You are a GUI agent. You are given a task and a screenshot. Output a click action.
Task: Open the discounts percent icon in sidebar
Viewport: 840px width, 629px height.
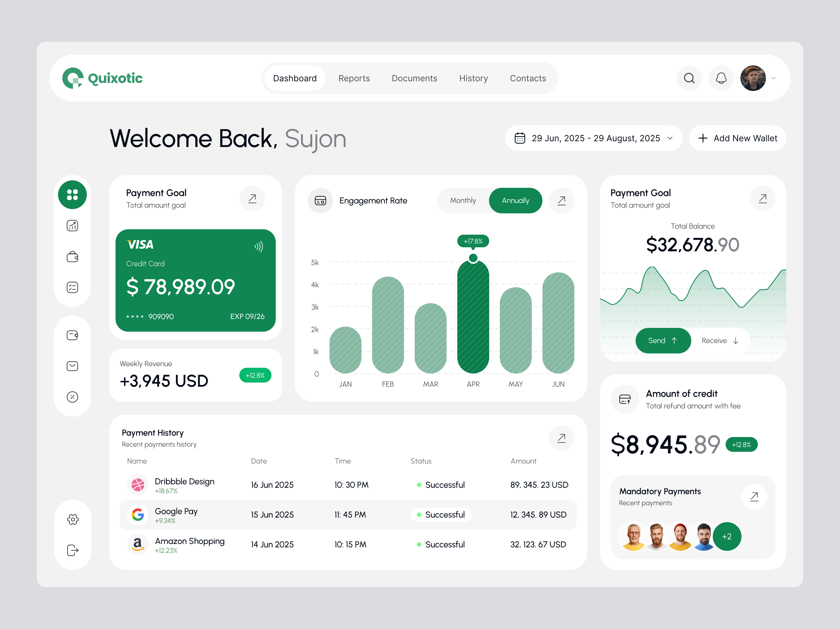(72, 397)
